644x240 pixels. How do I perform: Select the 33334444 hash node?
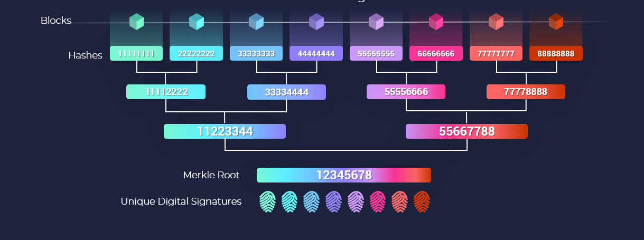(286, 92)
